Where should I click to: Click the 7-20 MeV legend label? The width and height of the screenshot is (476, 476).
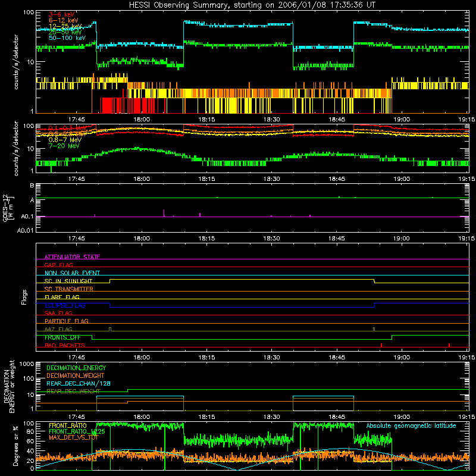coord(64,146)
